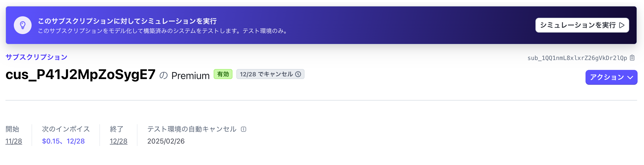Navigate back via サブスクリプション breadcrumb
Viewport: 644px width, 165px height.
[x=37, y=57]
